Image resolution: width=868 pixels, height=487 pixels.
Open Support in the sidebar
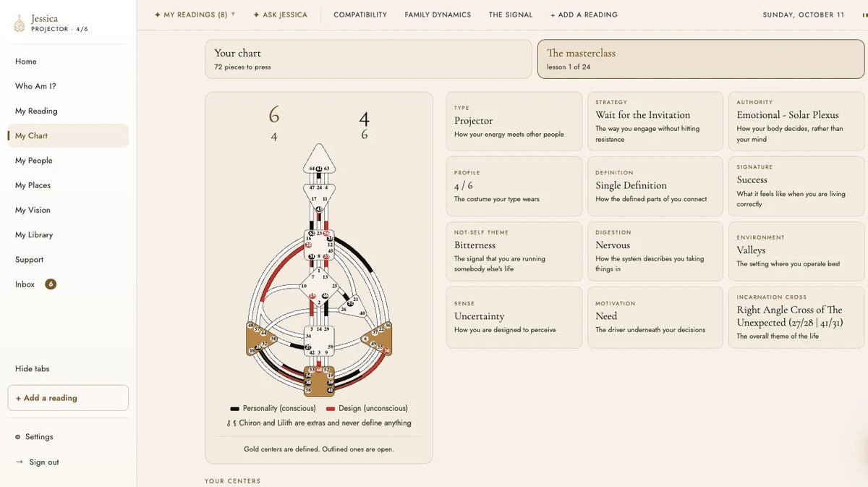[68, 260]
